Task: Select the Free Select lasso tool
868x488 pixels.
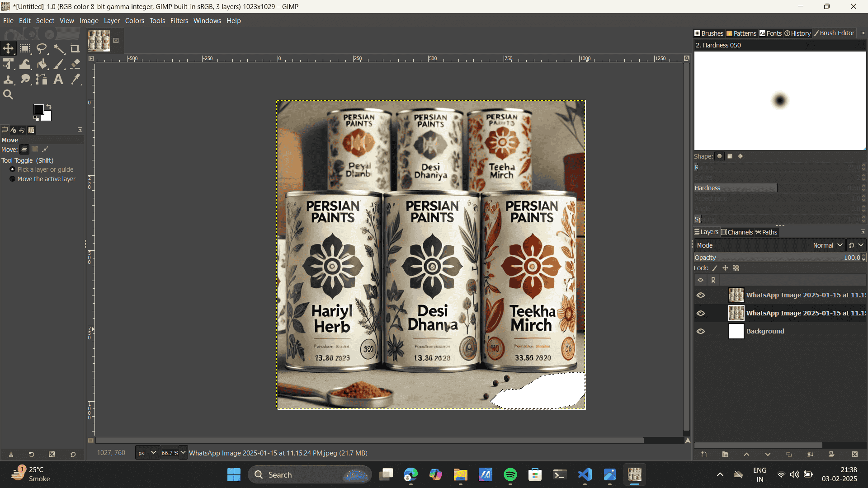Action: click(42, 48)
